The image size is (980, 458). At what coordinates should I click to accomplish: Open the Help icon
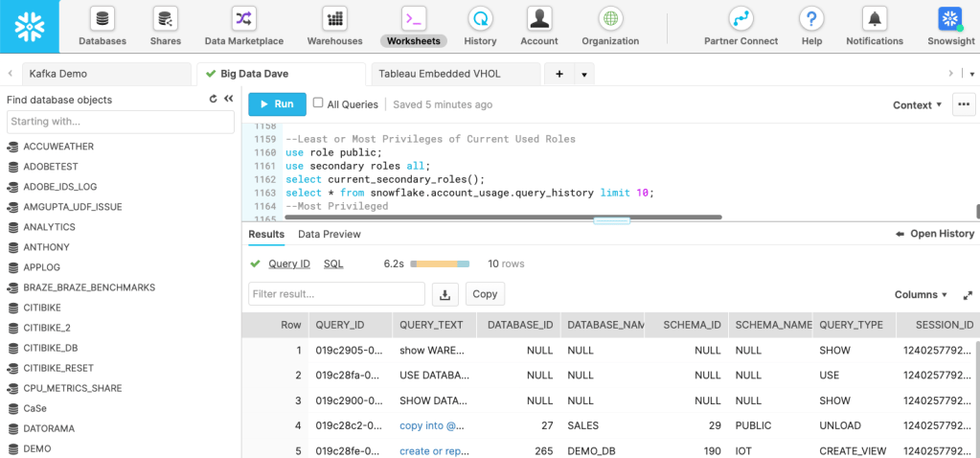(811, 19)
